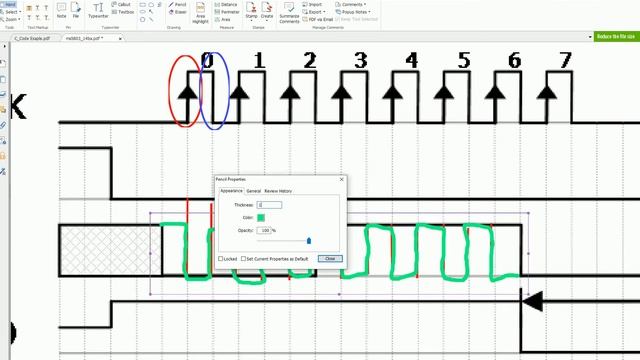
Task: Toggle the Locked checkbox
Action: (x=220, y=259)
